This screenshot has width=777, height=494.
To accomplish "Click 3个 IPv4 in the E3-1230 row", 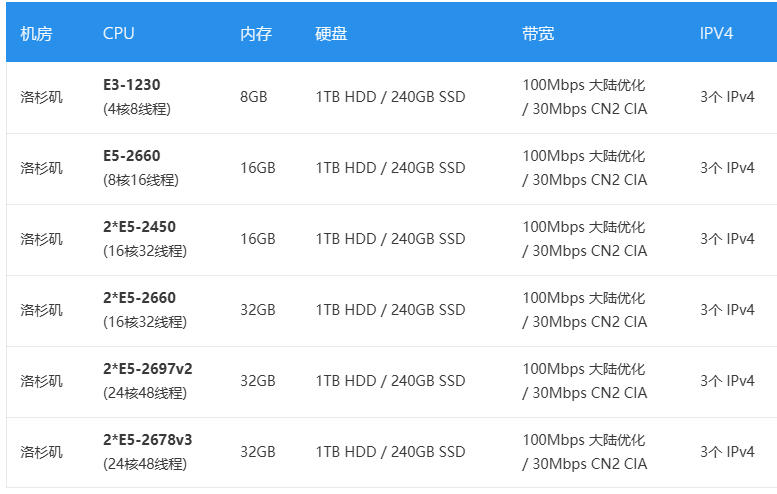I will coord(727,97).
